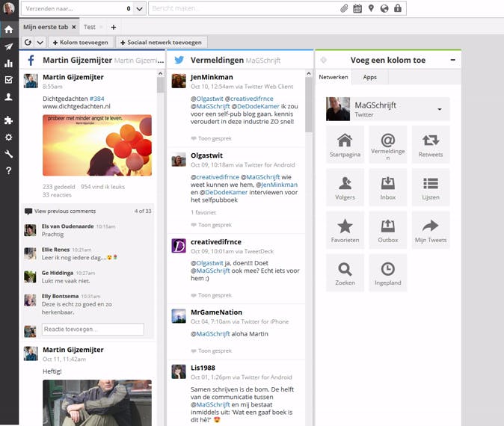Click the globe targeting icon
This screenshot has height=426, width=504.
click(384, 8)
